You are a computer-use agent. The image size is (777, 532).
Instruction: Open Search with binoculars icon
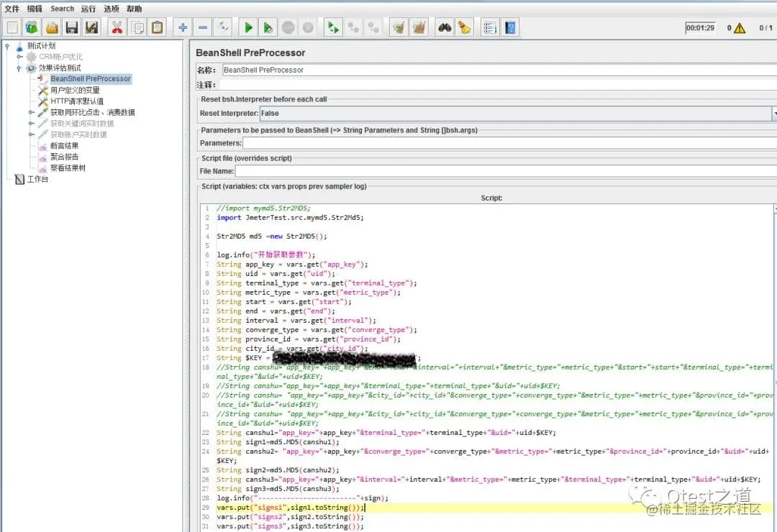[445, 28]
